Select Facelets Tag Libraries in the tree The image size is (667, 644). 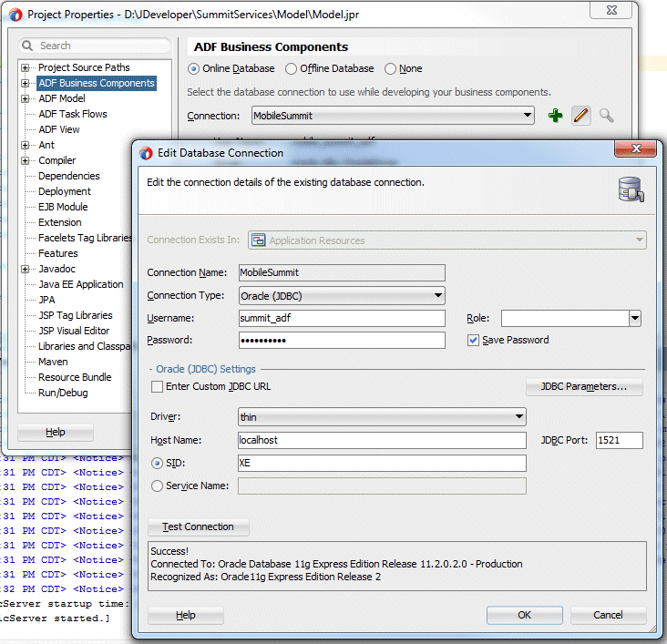[85, 239]
